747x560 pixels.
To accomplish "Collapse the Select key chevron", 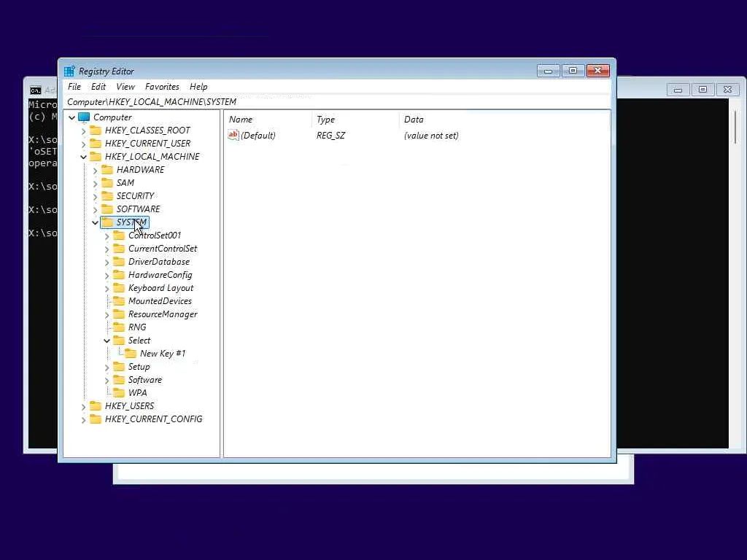I will point(107,341).
